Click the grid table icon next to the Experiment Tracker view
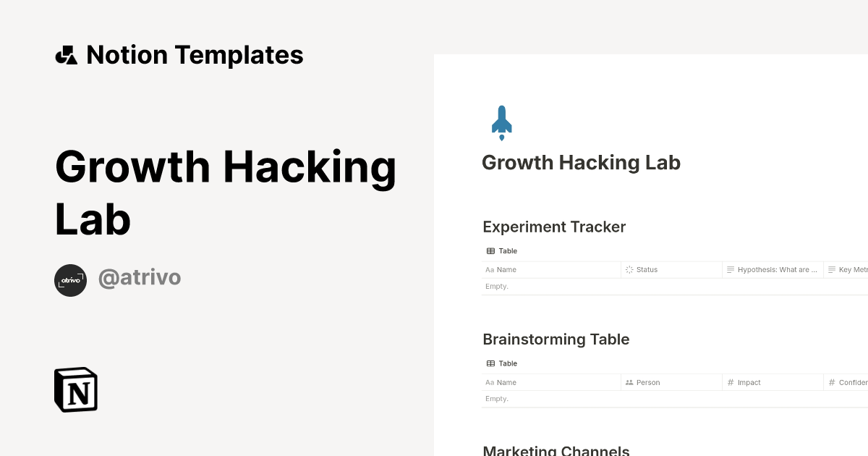This screenshot has height=456, width=868. (490, 250)
